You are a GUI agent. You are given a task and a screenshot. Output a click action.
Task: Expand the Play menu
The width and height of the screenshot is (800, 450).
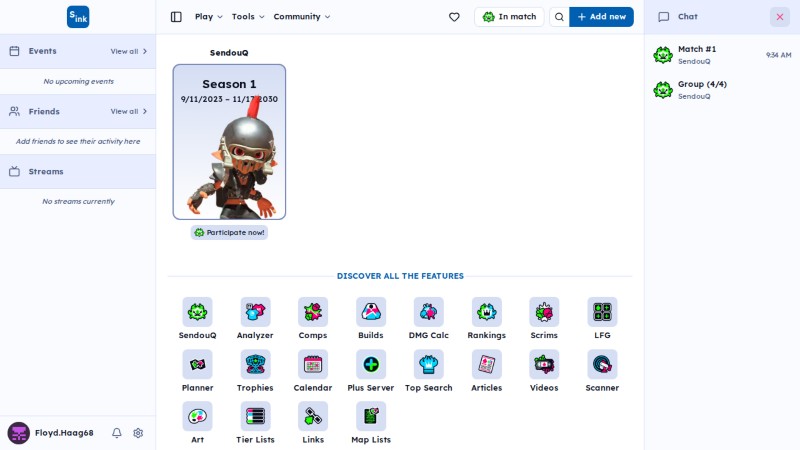click(209, 17)
